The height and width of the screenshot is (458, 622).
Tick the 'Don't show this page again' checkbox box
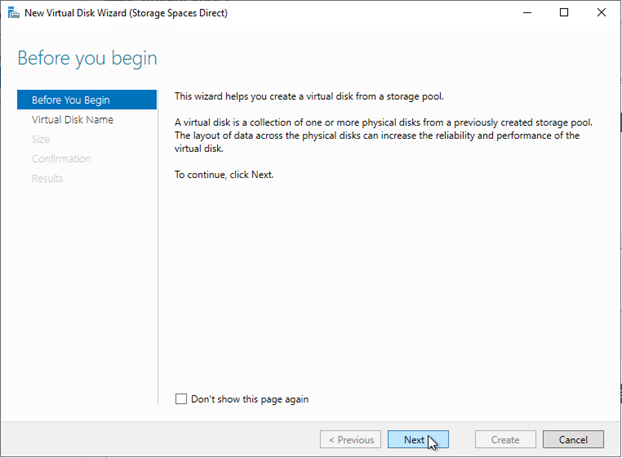click(181, 399)
